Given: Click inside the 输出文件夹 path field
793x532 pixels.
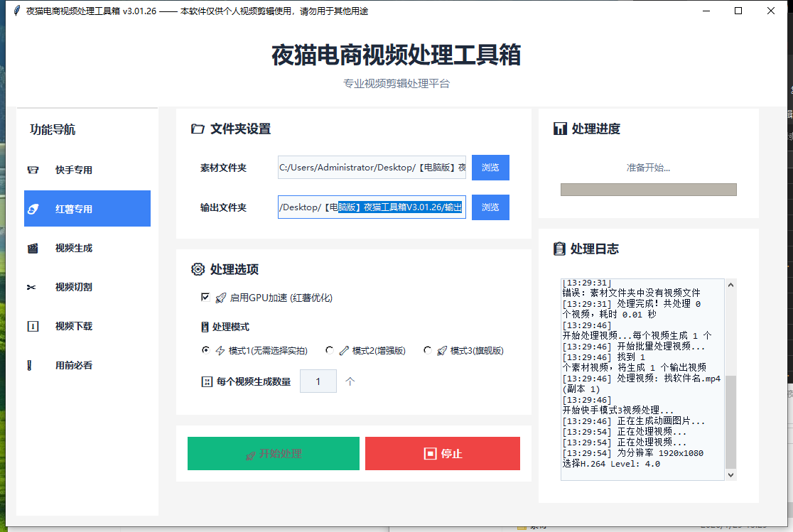Looking at the screenshot, I should coord(369,206).
